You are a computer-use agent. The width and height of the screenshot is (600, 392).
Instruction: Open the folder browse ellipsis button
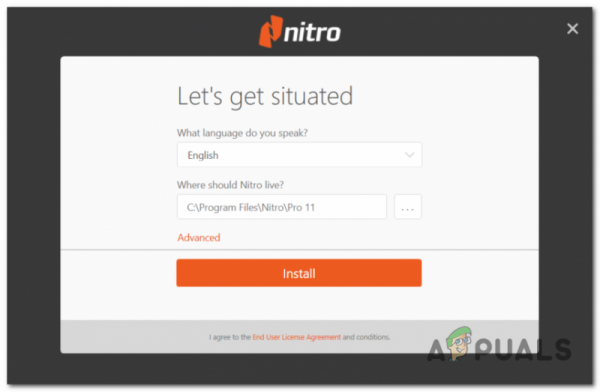[408, 207]
